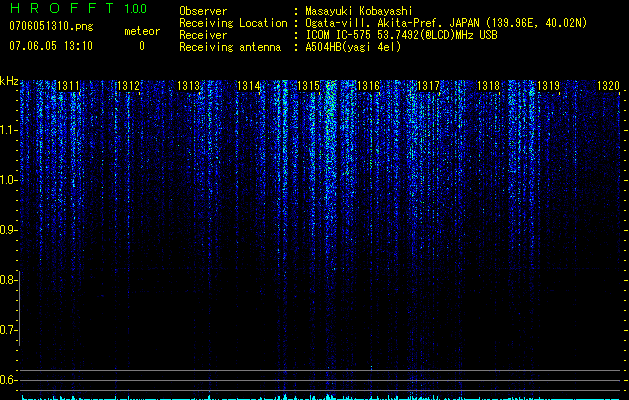The height and width of the screenshot is (400, 629).
Task: Click the 1.1 frequency axis label
Action: click(7, 130)
